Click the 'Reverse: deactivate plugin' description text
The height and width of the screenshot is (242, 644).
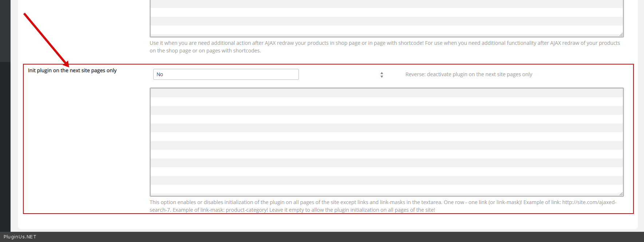[x=469, y=74]
